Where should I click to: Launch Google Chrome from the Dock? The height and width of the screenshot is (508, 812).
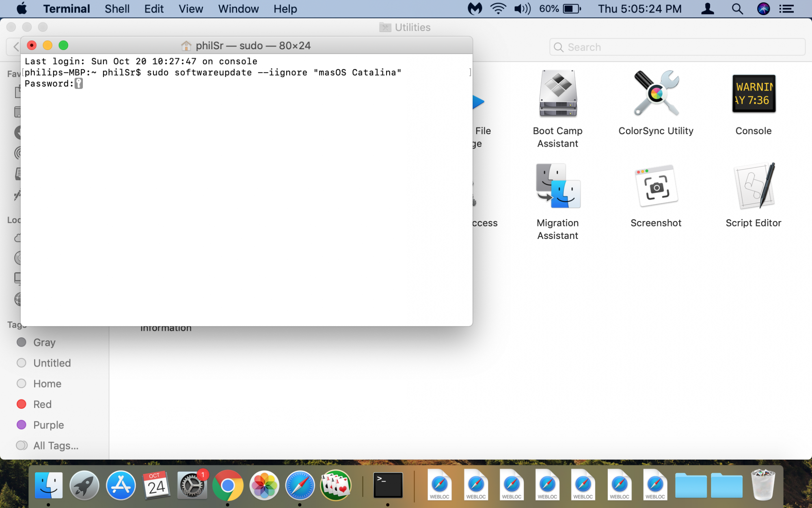pyautogui.click(x=228, y=485)
